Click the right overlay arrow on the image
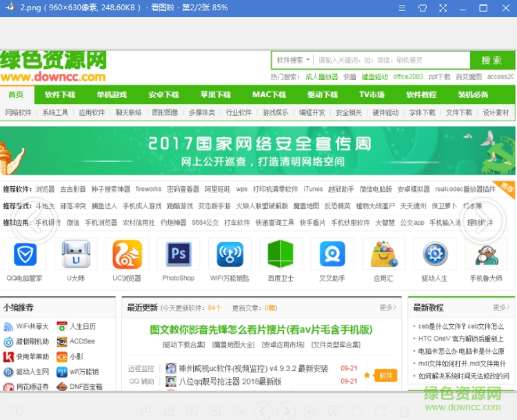Screen dimensions: 517x420 [483, 221]
